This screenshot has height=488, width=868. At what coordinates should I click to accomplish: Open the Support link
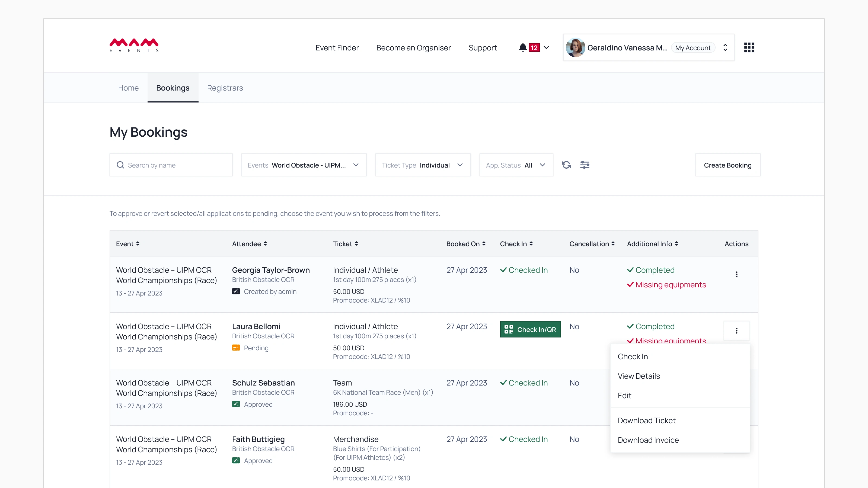point(483,48)
